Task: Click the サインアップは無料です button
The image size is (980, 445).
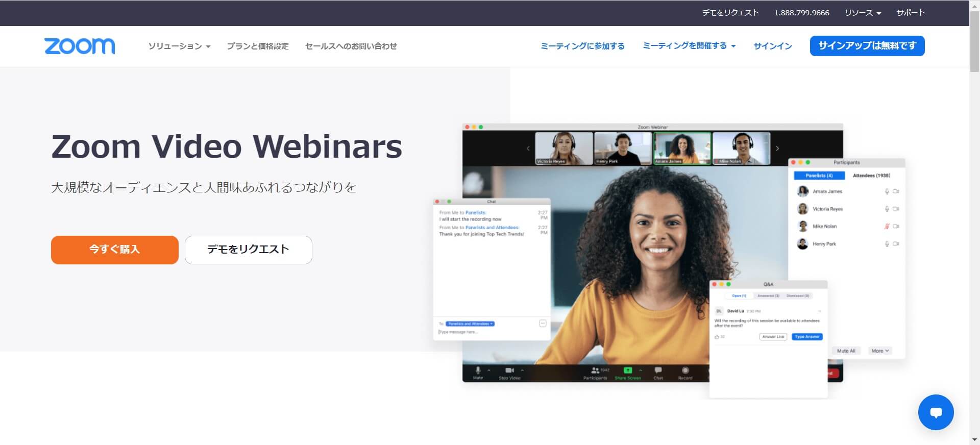Action: click(x=867, y=46)
